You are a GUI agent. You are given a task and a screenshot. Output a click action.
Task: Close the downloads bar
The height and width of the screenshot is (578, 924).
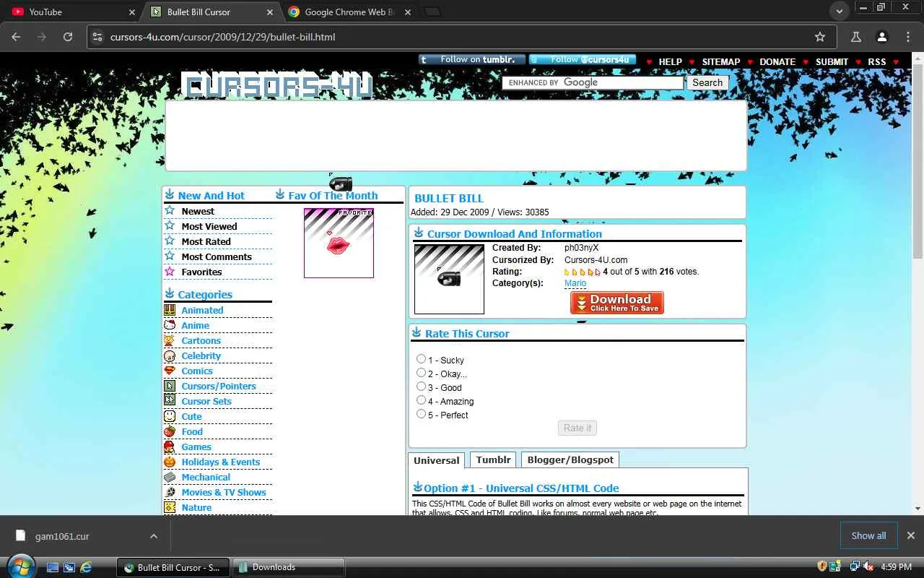tap(911, 535)
